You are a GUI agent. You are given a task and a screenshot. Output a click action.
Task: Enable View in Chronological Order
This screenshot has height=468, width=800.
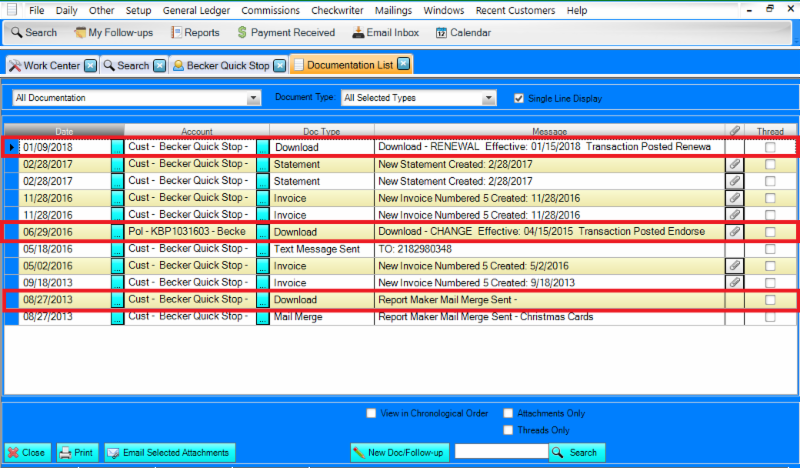point(371,413)
